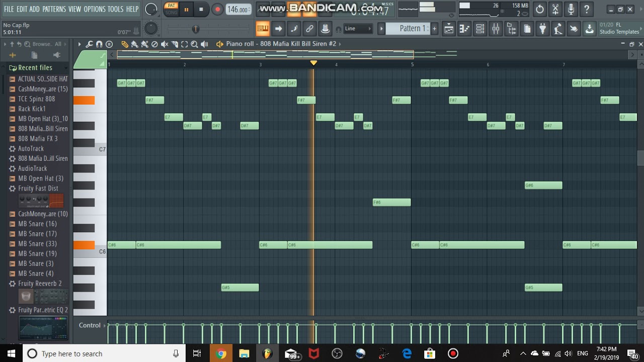
Task: Select the Draw pencil tool
Action: [x=125, y=44]
